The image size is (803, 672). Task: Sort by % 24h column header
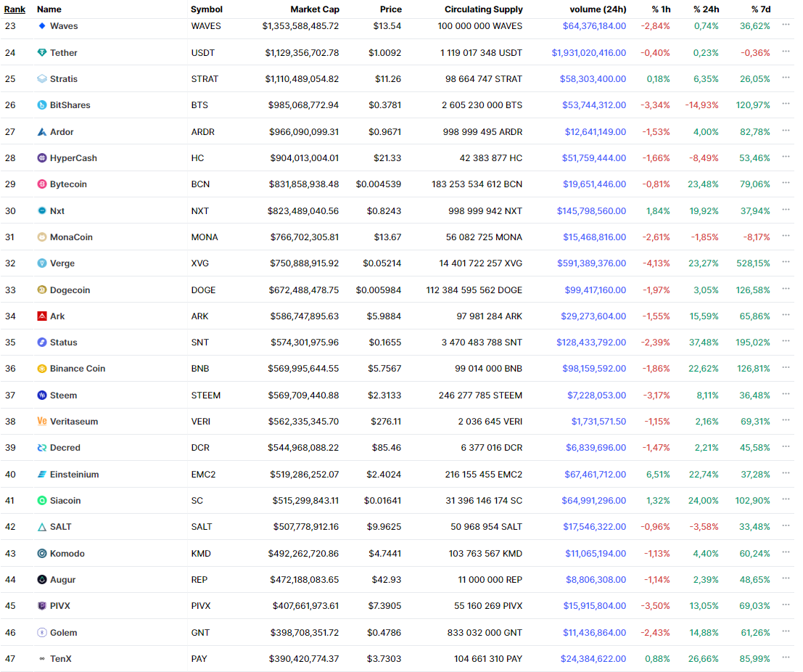pyautogui.click(x=706, y=9)
